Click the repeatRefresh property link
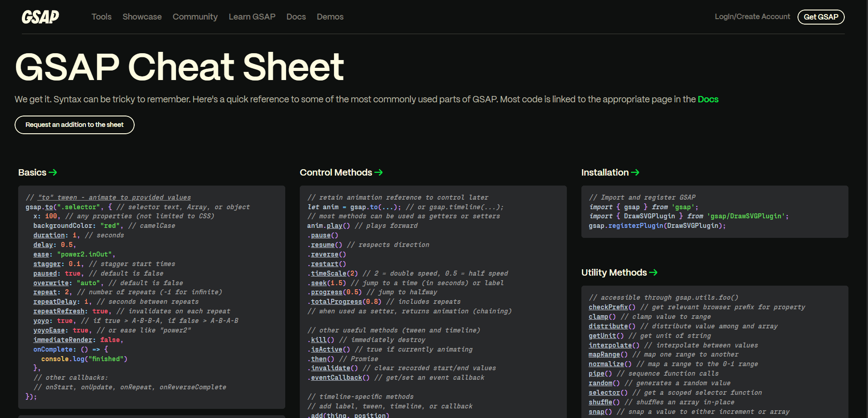The width and height of the screenshot is (868, 418). click(59, 311)
